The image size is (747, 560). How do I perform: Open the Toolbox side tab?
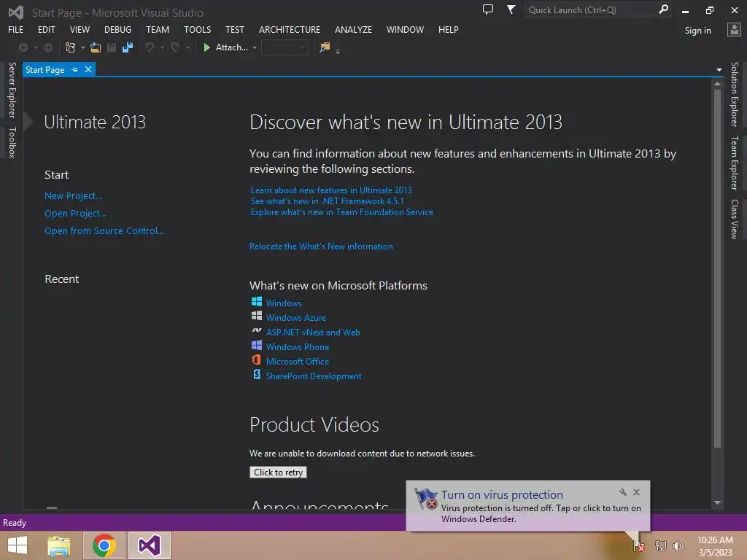(x=12, y=142)
